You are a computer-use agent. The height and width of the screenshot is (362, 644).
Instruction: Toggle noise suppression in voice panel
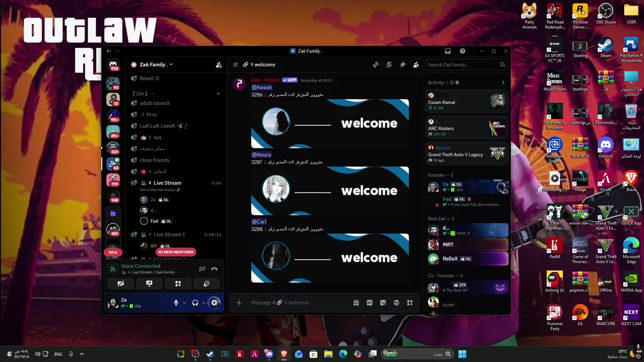tap(202, 269)
